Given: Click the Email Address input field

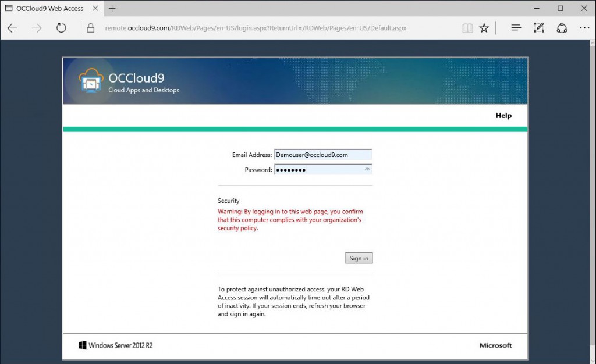Looking at the screenshot, I should tap(323, 155).
